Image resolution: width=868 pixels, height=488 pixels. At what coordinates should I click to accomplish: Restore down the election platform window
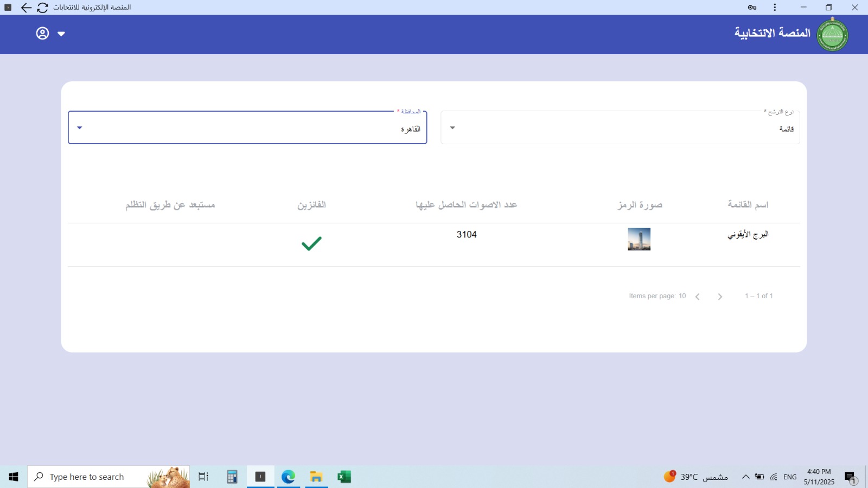point(829,8)
